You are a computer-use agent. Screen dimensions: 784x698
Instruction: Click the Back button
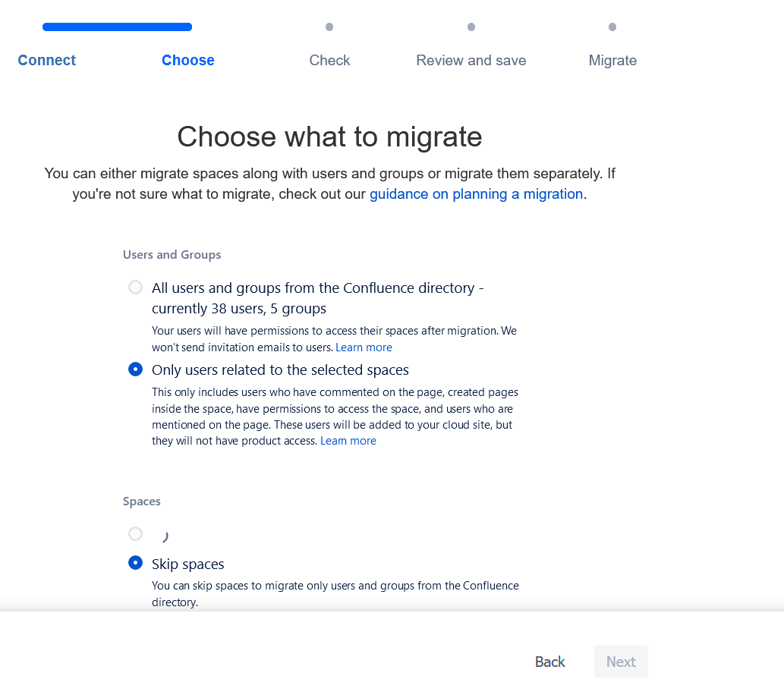550,662
